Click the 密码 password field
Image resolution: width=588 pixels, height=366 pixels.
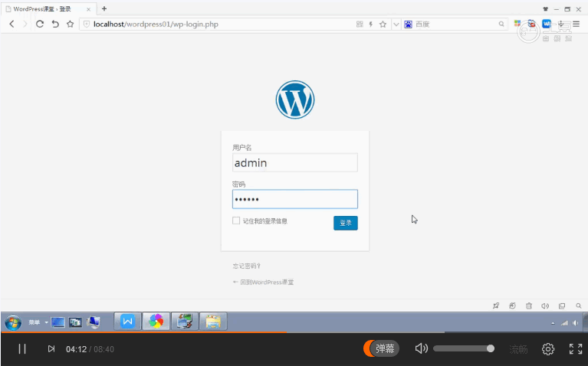tap(295, 199)
